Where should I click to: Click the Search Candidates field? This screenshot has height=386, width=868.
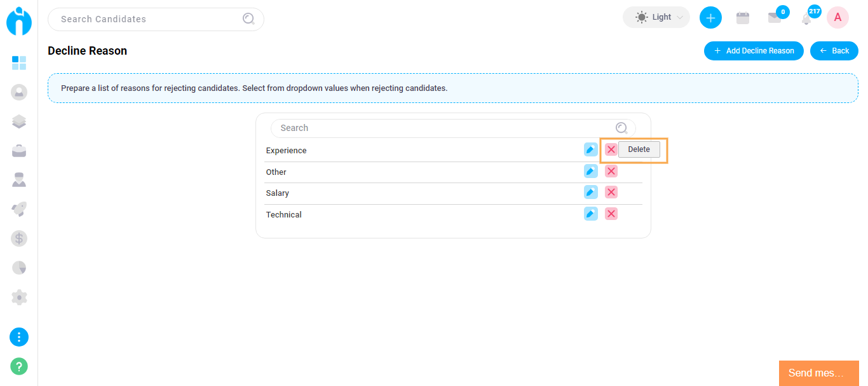(149, 19)
